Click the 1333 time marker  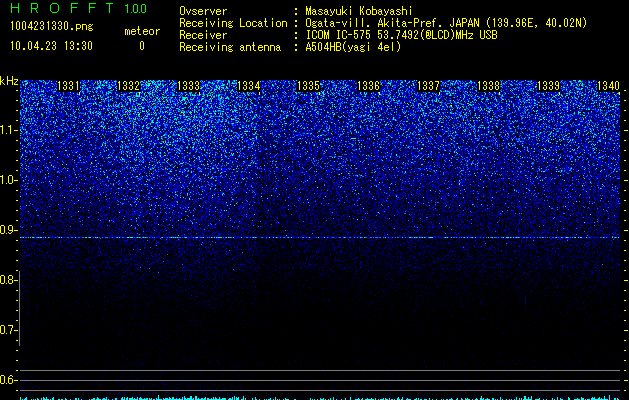pos(189,86)
